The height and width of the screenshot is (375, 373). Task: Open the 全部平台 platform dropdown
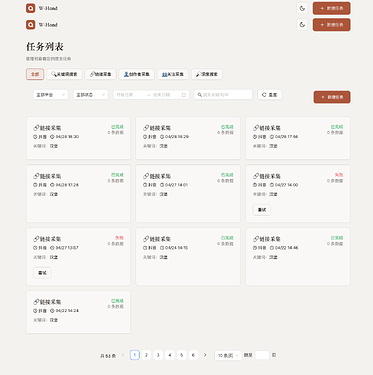(51, 95)
